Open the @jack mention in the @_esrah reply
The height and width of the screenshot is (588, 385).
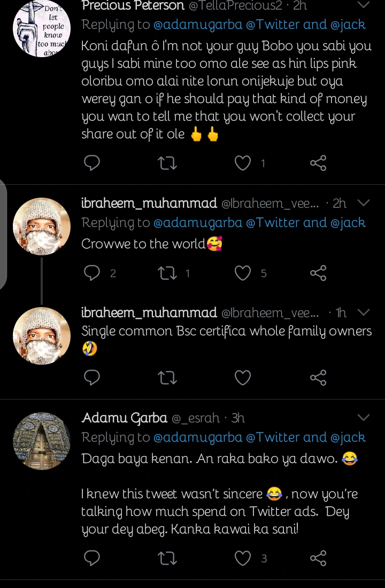coord(348,437)
